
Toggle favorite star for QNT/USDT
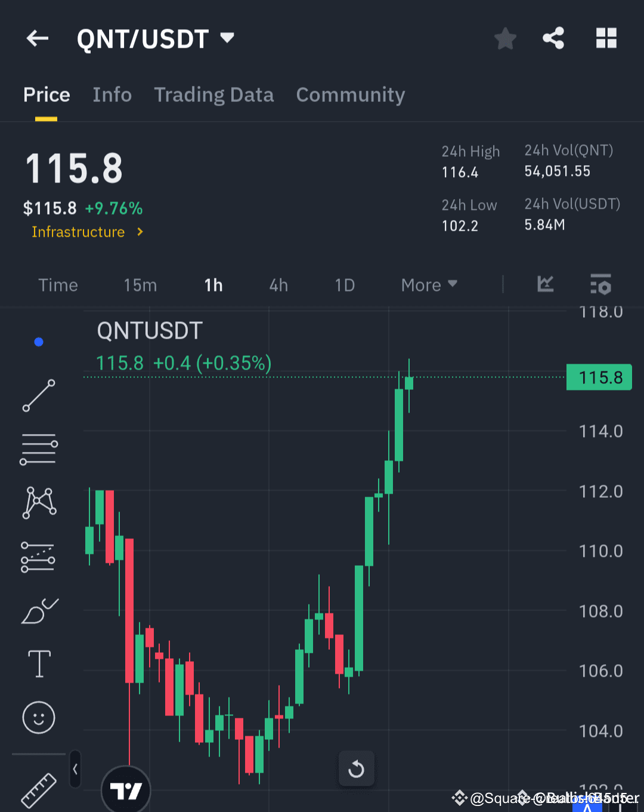(x=505, y=38)
